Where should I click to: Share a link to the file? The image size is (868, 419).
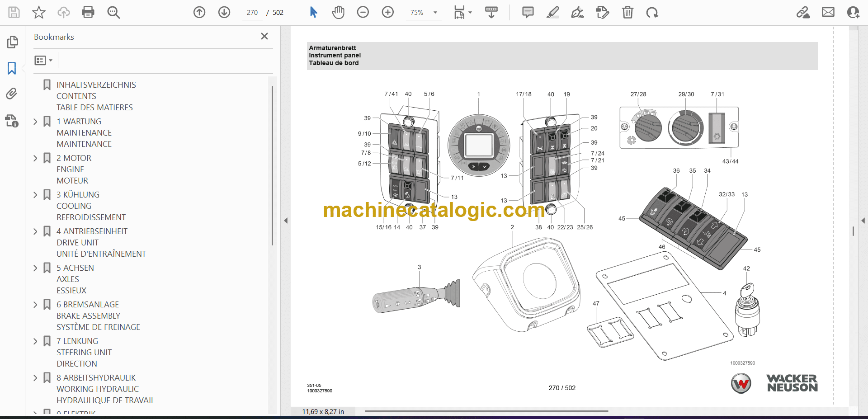pyautogui.click(x=803, y=12)
